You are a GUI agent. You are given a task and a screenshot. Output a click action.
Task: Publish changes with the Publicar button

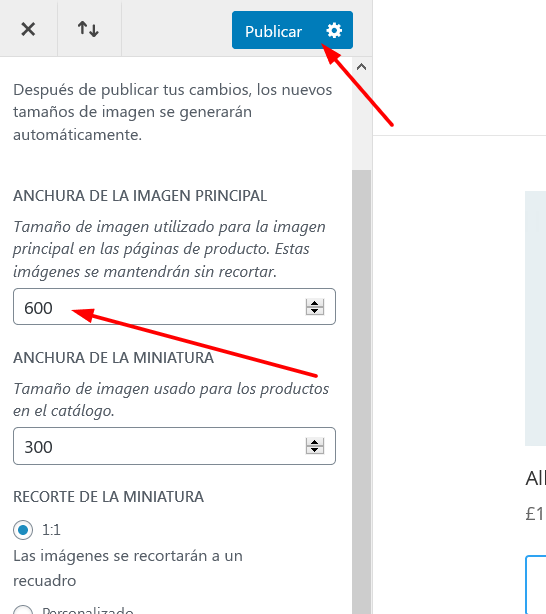pyautogui.click(x=273, y=31)
